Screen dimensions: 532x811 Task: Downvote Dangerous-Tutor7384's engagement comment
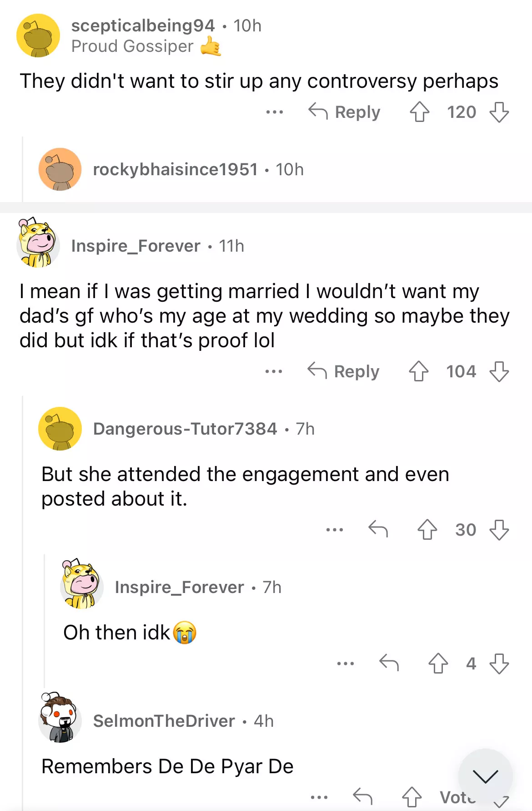[499, 530]
